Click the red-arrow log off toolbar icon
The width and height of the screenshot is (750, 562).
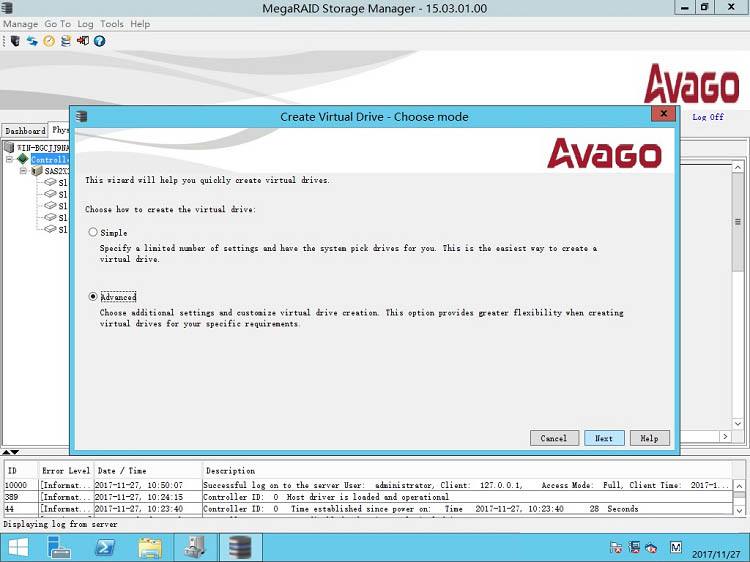[83, 41]
